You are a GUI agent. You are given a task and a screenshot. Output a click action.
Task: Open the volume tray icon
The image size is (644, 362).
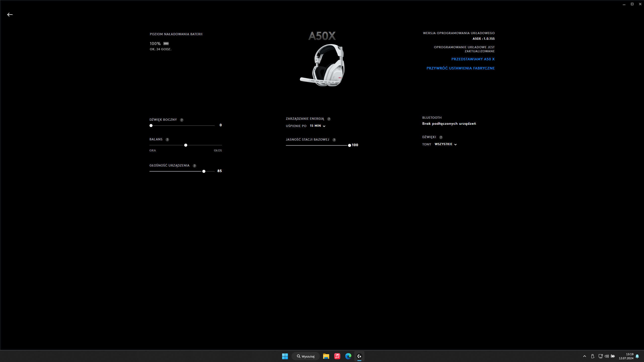pos(607,356)
